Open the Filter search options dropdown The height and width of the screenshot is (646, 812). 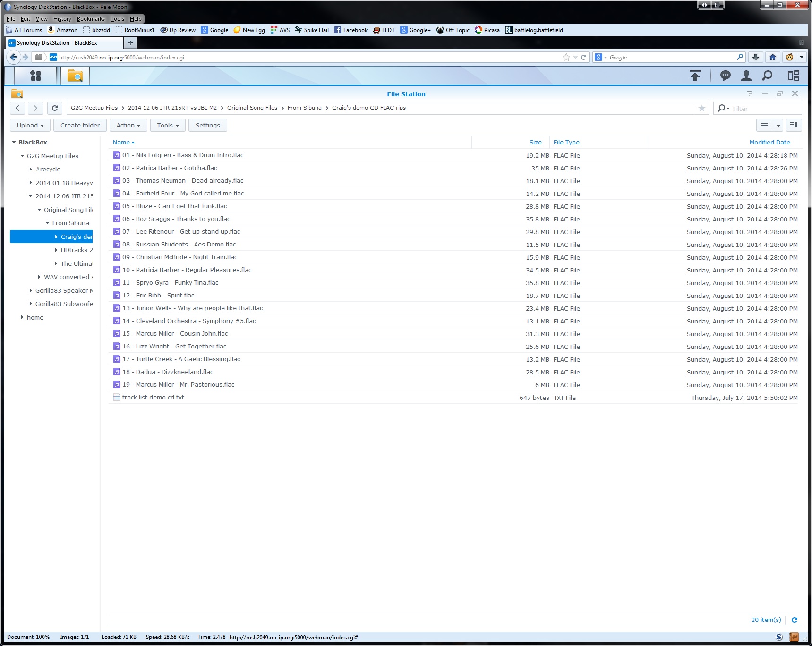(724, 109)
